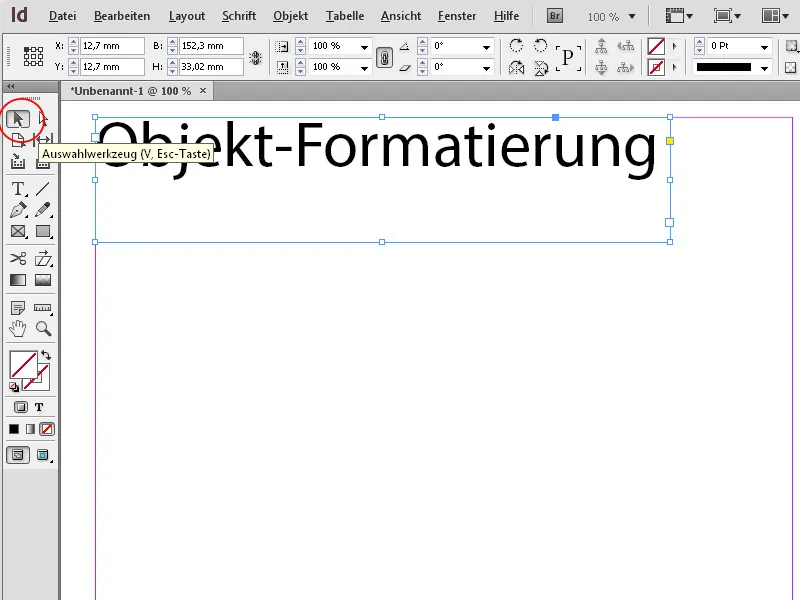This screenshot has height=600, width=800.
Task: Apply gradient button in toolbox
Action: pyautogui.click(x=30, y=429)
